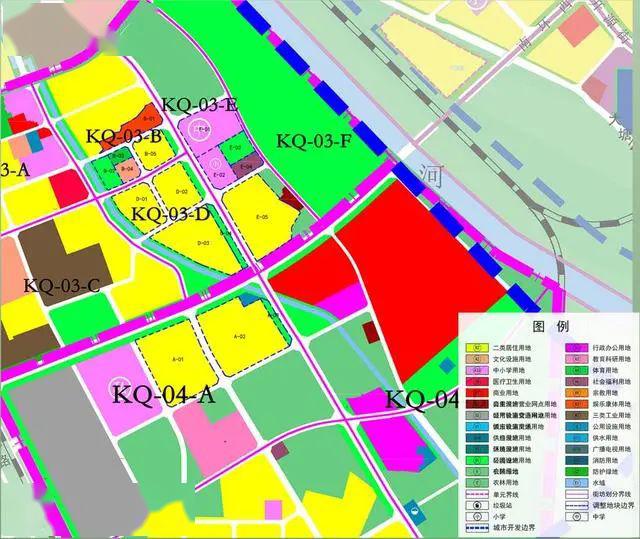
Task: Select parcel label A-02
Action: coord(240,337)
